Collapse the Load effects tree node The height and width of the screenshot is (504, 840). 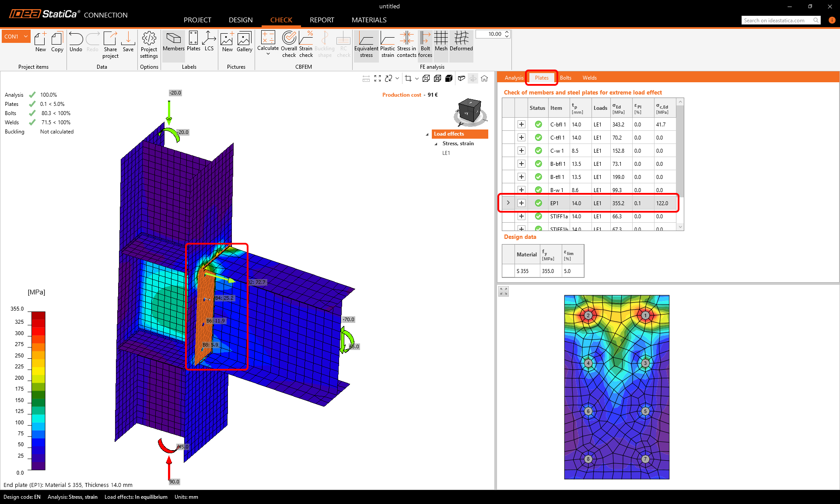[427, 134]
